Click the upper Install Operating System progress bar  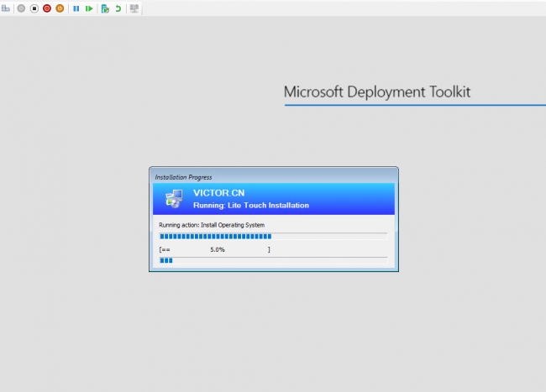click(x=273, y=237)
